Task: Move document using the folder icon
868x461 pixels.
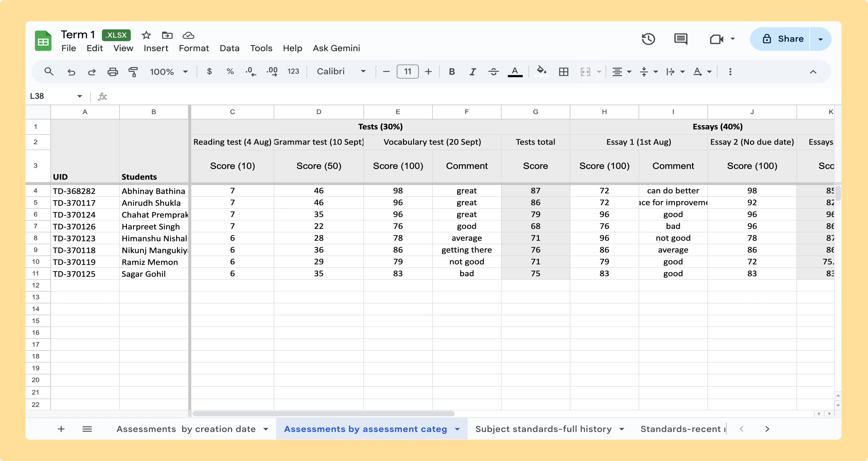Action: coord(167,35)
